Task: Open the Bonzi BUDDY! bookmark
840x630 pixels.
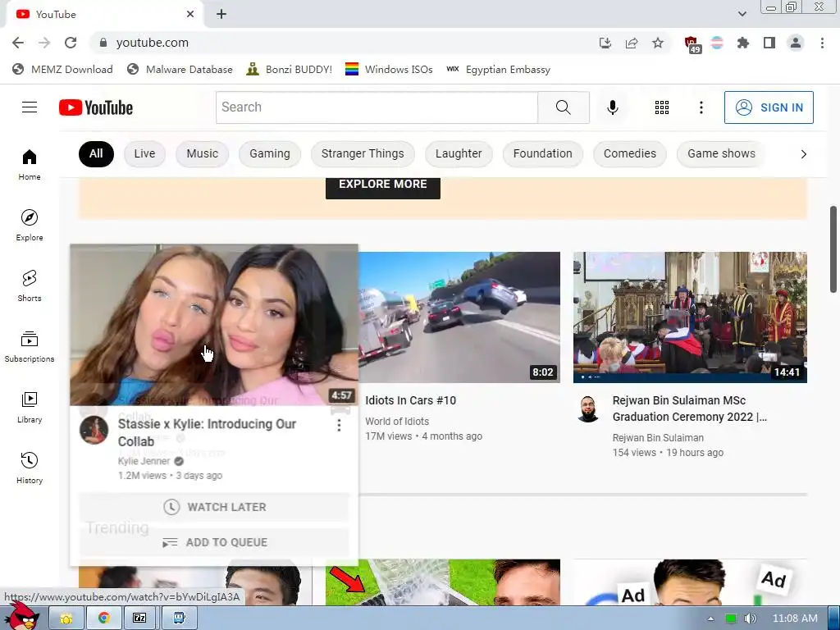Action: [x=290, y=70]
